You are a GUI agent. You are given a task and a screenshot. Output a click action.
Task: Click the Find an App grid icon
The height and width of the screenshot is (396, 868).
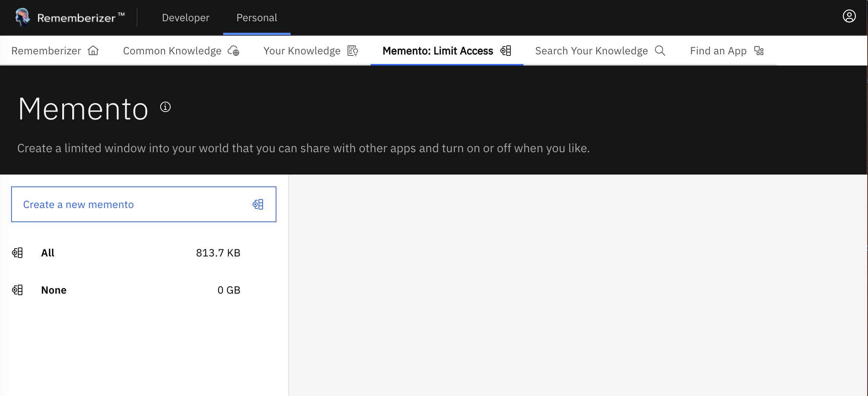tap(759, 51)
